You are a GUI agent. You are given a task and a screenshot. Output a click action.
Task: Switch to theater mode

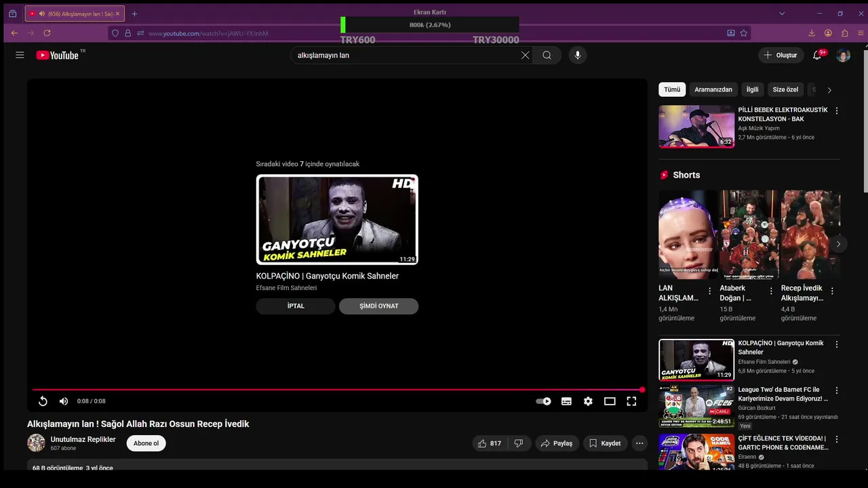pyautogui.click(x=610, y=401)
